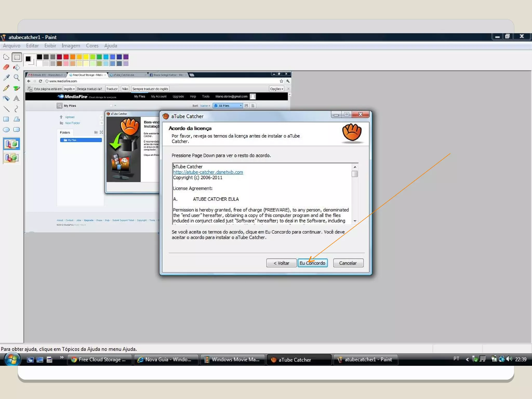Expand the Opções dropdown in translate bar
532x399 pixels.
pos(276,89)
